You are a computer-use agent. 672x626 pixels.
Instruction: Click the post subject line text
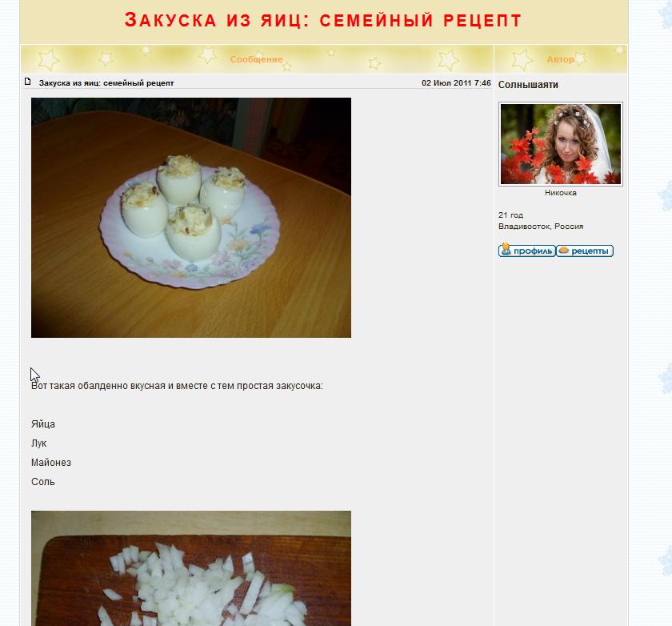[106, 83]
